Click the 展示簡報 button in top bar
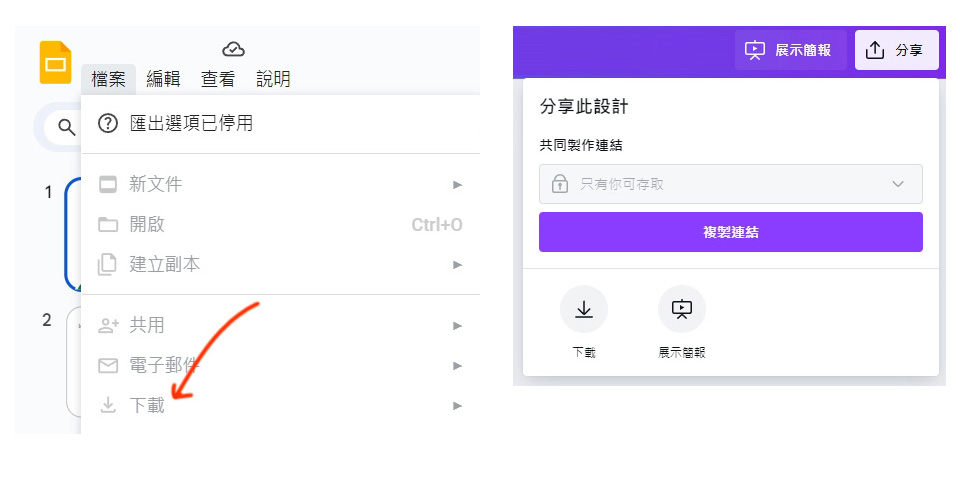The height and width of the screenshot is (480, 960). click(x=790, y=50)
